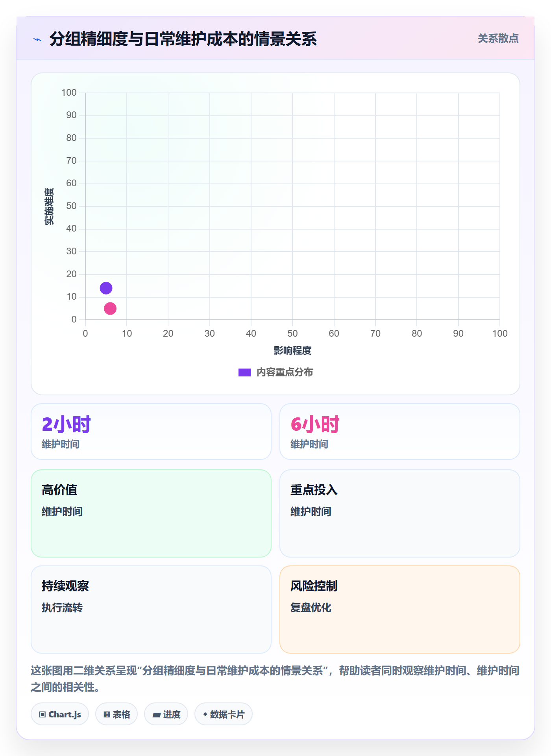551x756 pixels.
Task: Select the 2小时 stat card
Action: (151, 431)
